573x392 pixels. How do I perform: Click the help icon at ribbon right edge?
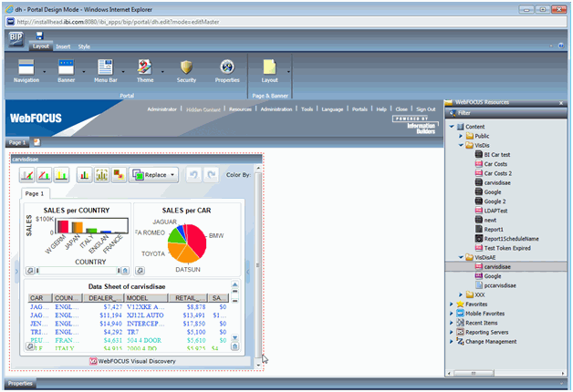pos(561,46)
